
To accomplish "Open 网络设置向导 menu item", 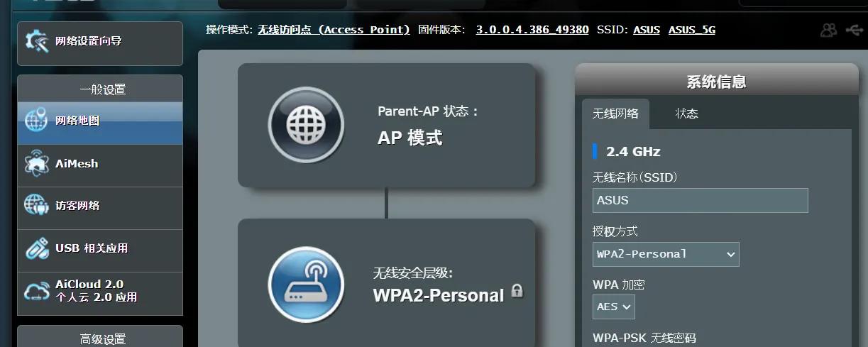I will point(100,43).
